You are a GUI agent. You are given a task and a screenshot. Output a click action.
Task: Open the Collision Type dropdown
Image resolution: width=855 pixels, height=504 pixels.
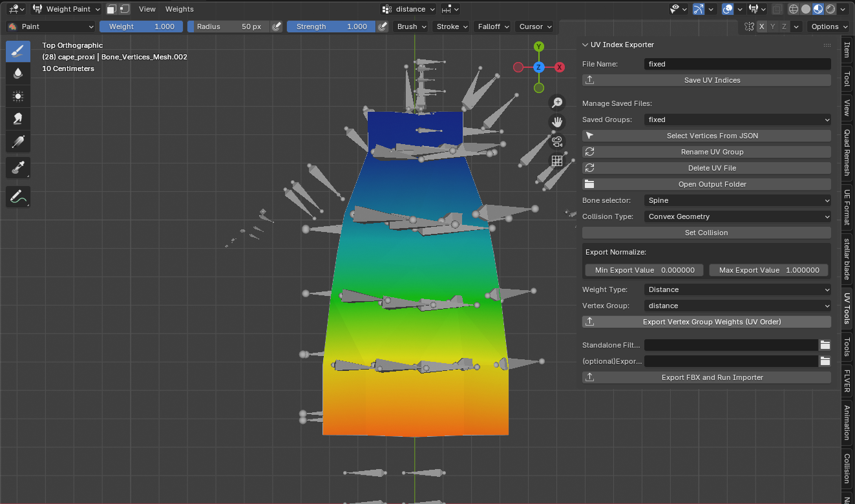click(737, 216)
